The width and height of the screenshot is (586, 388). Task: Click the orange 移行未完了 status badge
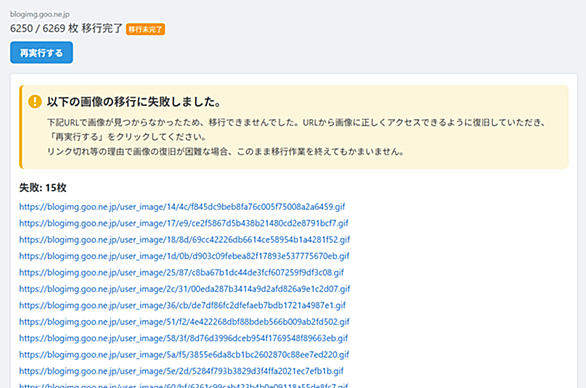(x=145, y=29)
